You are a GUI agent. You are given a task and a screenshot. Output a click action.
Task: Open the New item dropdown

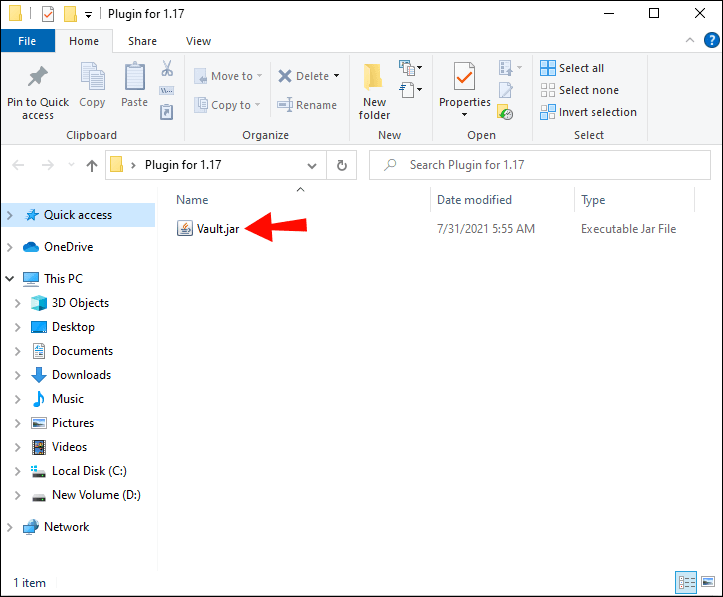point(410,68)
